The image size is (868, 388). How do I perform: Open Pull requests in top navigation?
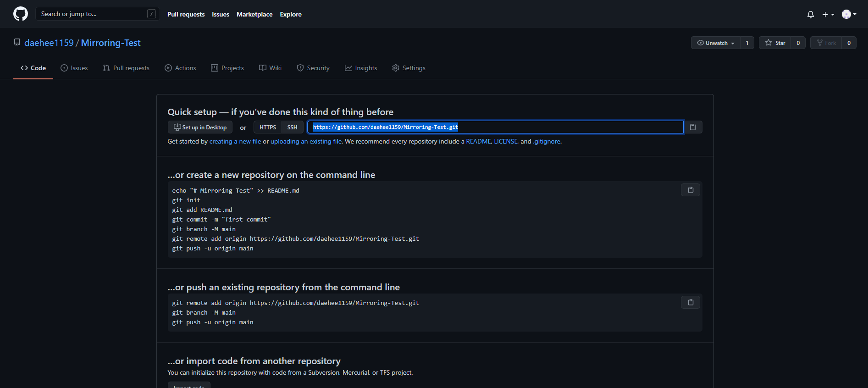click(x=186, y=14)
